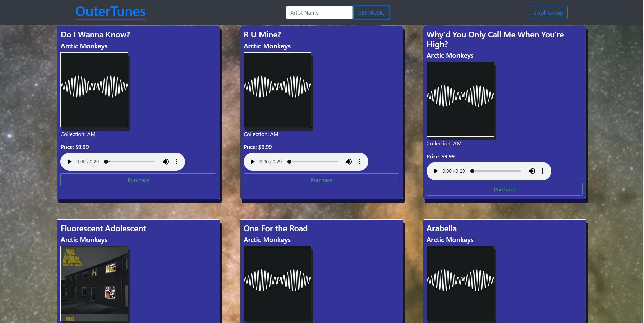The height and width of the screenshot is (323, 644).
Task: Click the R U Mine? album cover
Action: point(277,90)
